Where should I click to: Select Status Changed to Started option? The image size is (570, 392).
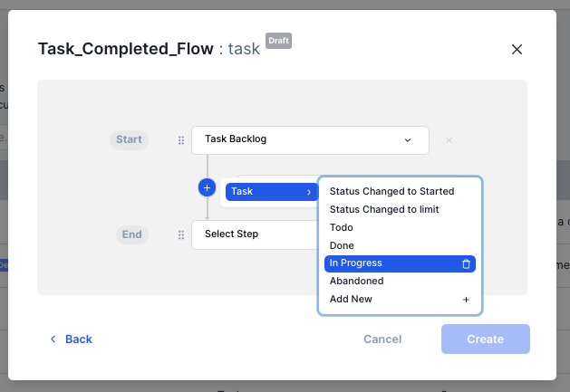(x=391, y=192)
